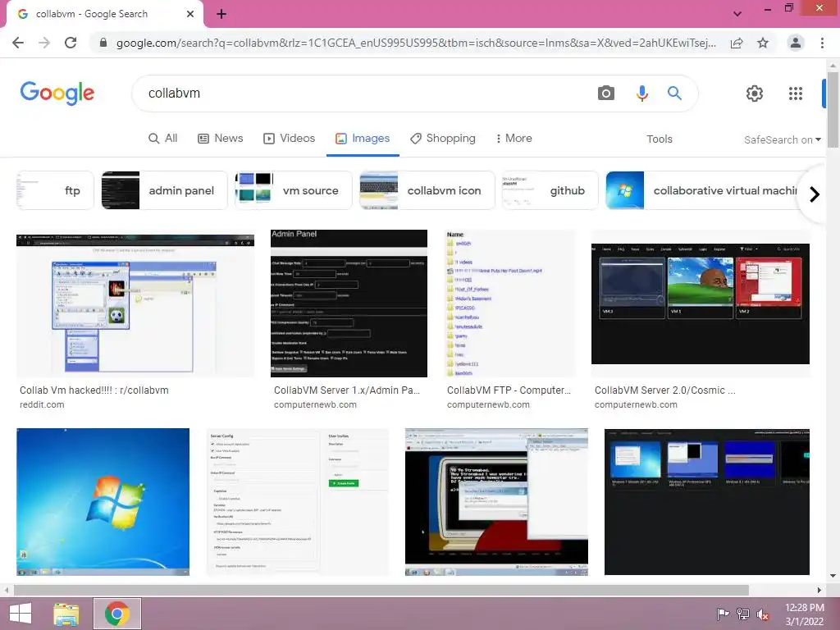
Task: Open 'CollabVM FTP - Computer...' title link
Action: 509,390
